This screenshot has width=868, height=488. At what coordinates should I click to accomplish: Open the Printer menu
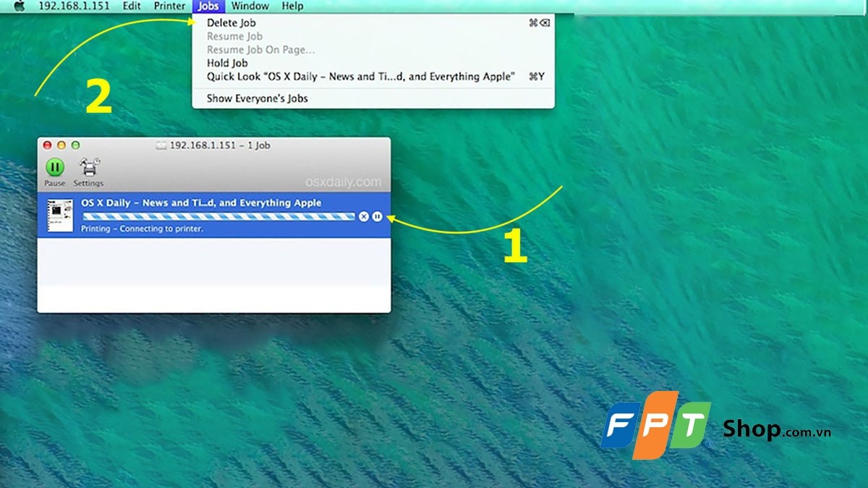click(x=169, y=6)
